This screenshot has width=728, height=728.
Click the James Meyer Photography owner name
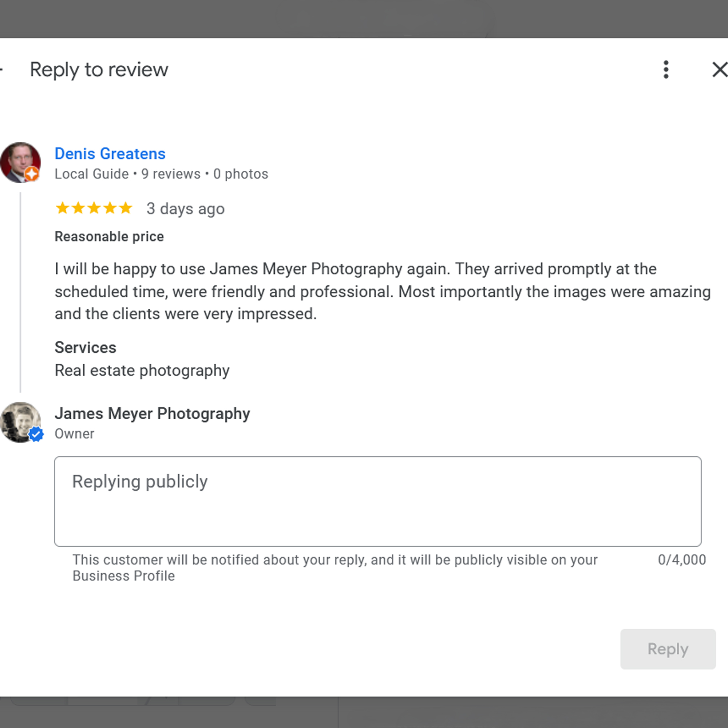click(x=152, y=414)
